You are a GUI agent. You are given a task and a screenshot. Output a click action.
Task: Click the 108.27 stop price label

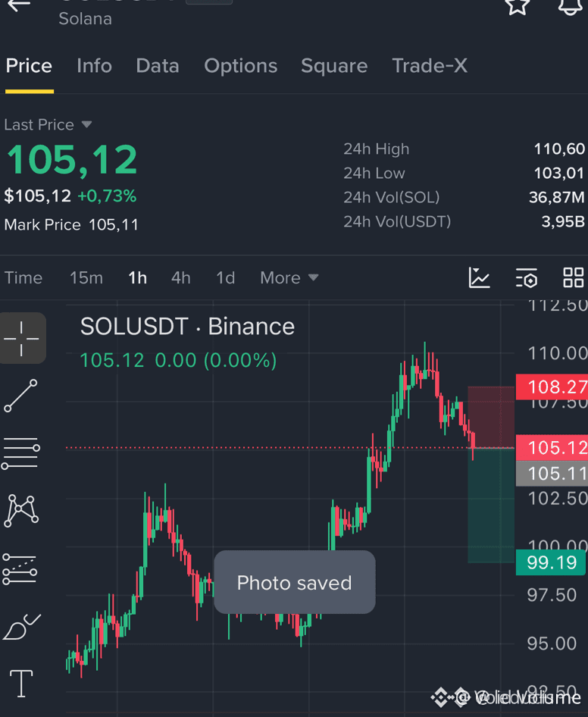(552, 387)
